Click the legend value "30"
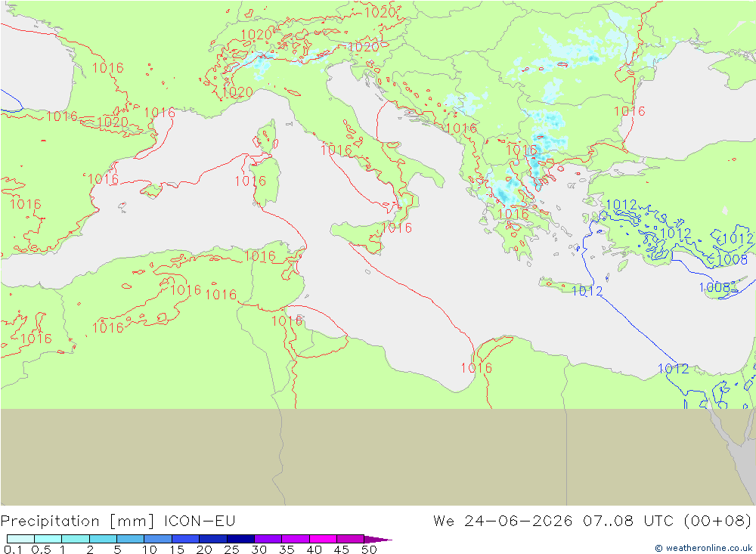This screenshot has height=554, width=756. point(259,549)
